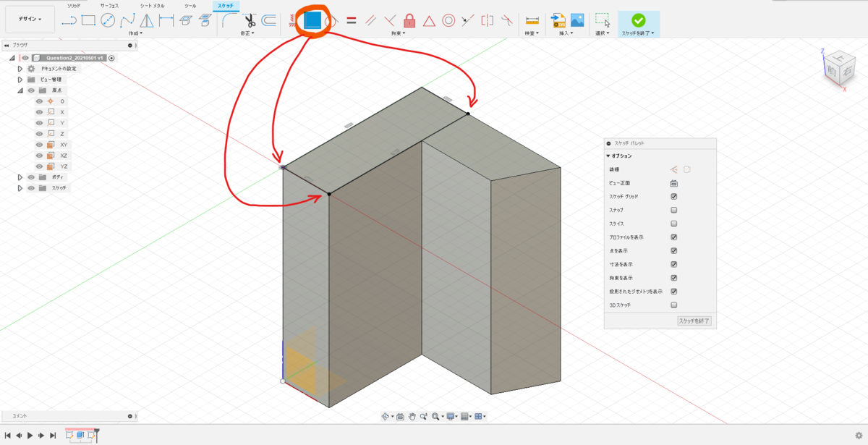Click the Pan hand tool in navigation bar
Viewport: 868px width, 445px height.
coord(412,416)
